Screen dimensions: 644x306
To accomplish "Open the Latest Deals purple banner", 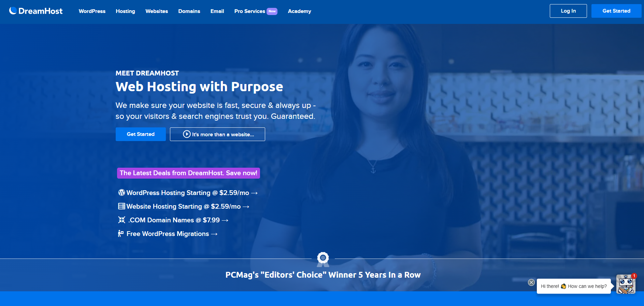I will [188, 173].
